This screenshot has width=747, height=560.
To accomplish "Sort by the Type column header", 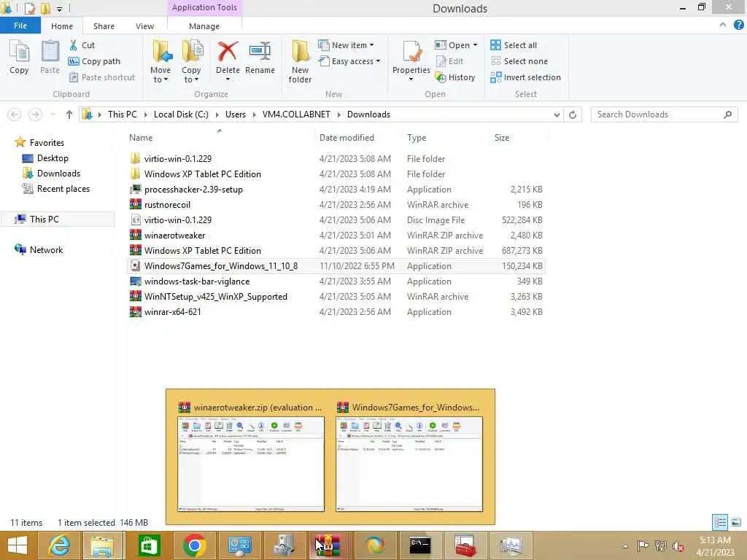I will click(446, 138).
